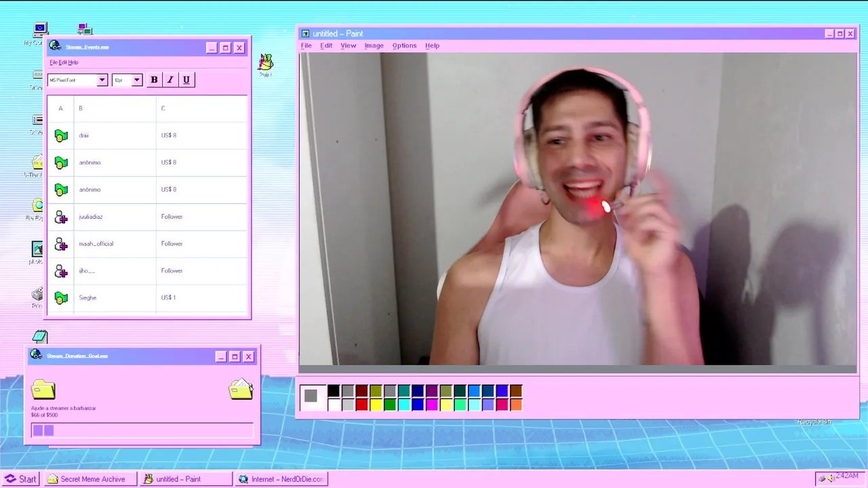The height and width of the screenshot is (488, 868).
Task: Choose the bright yellow swatch
Action: point(376,405)
